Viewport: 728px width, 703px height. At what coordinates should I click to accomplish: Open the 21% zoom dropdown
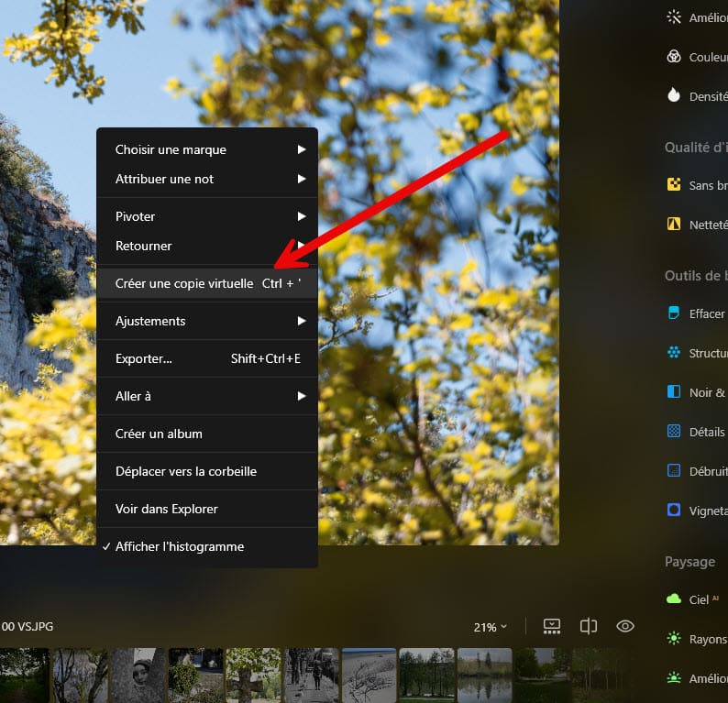[x=491, y=627]
